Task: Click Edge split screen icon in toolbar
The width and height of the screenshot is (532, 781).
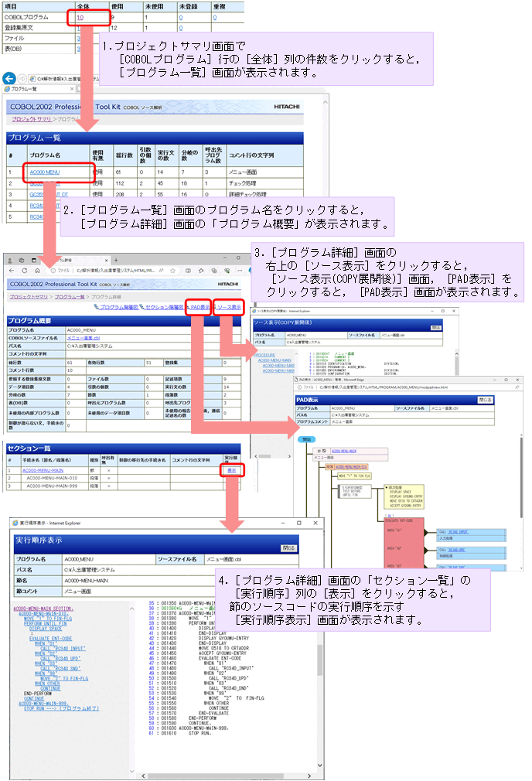Action: click(189, 271)
